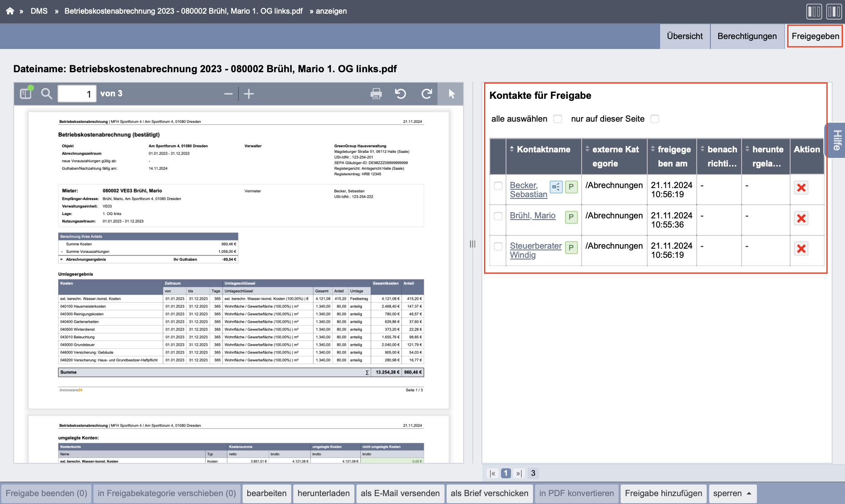845x504 pixels.
Task: Select the Brühl, Mario row checkbox
Action: pyautogui.click(x=498, y=216)
